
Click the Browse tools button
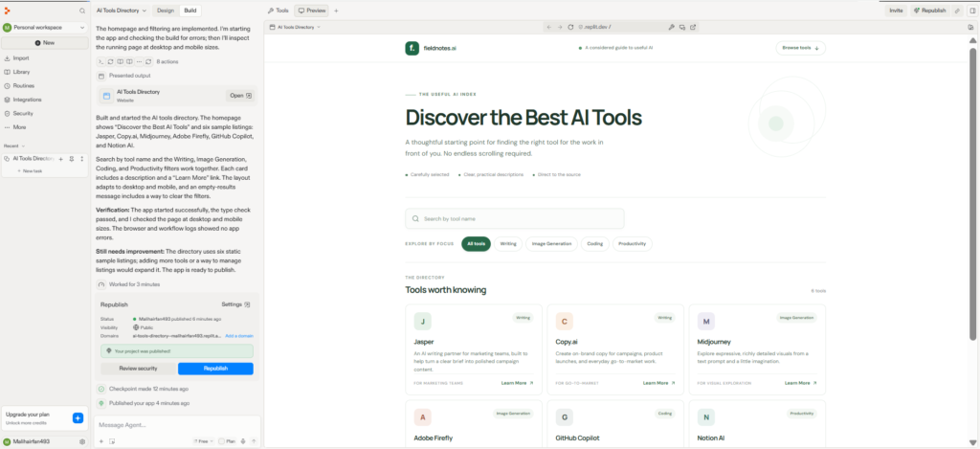click(x=801, y=48)
